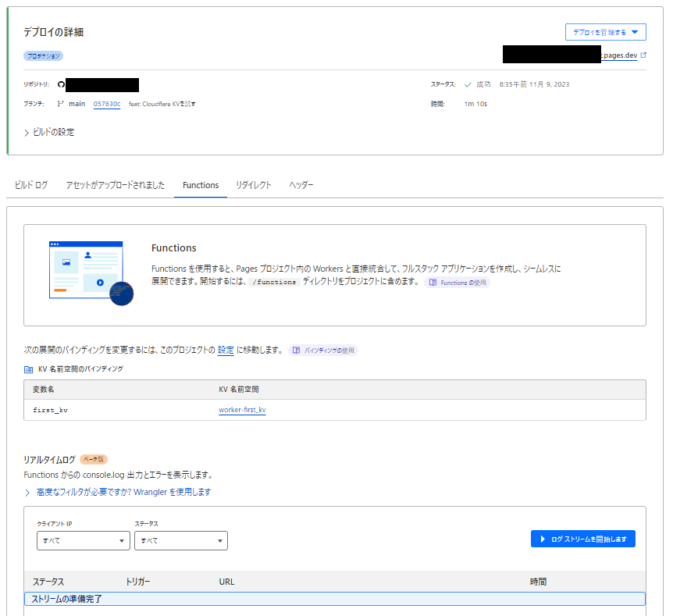673x616 pixels.
Task: Go to project 設定 link
Action: [x=226, y=350]
